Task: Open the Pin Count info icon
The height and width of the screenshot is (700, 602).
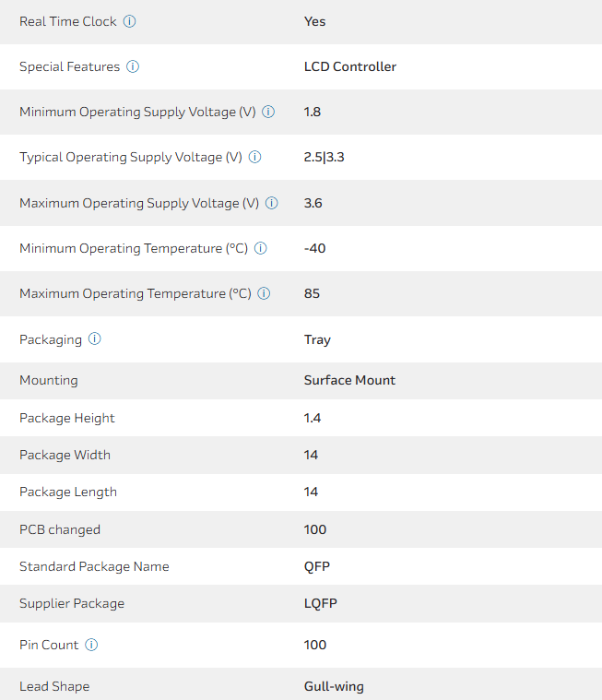Action: pos(91,645)
